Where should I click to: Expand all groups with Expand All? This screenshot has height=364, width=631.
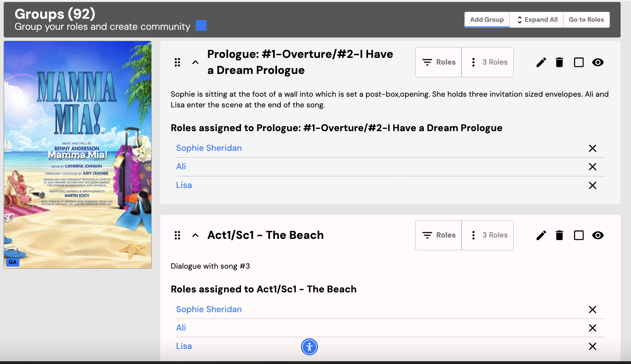[536, 20]
